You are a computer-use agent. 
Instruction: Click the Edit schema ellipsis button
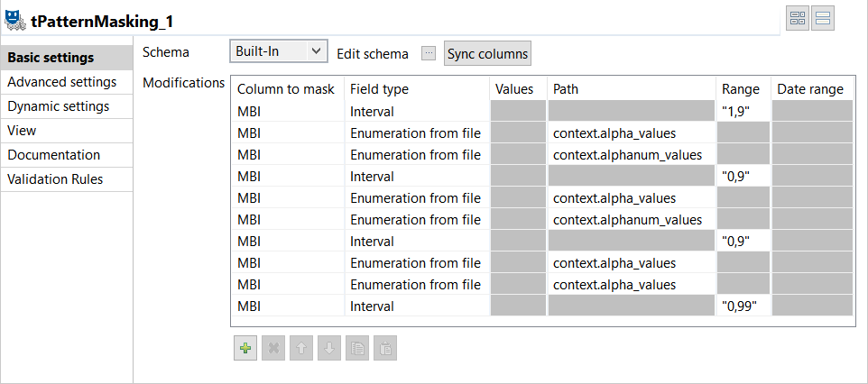(429, 53)
